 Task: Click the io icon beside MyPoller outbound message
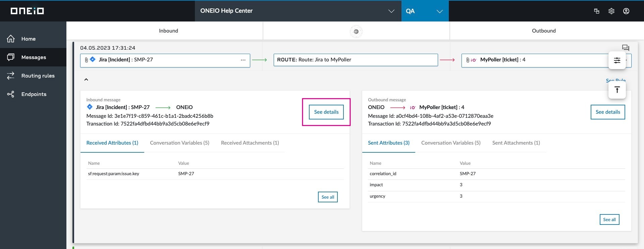pos(413,107)
